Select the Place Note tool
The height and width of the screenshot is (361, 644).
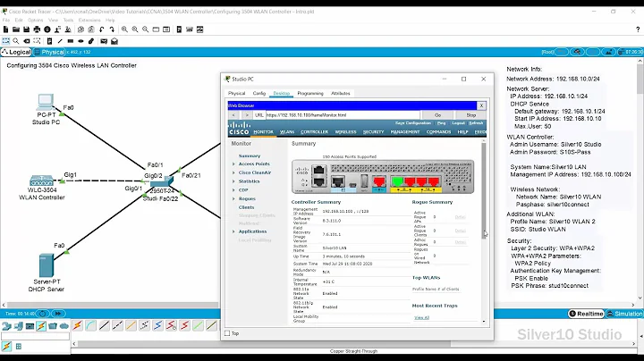click(x=49, y=41)
